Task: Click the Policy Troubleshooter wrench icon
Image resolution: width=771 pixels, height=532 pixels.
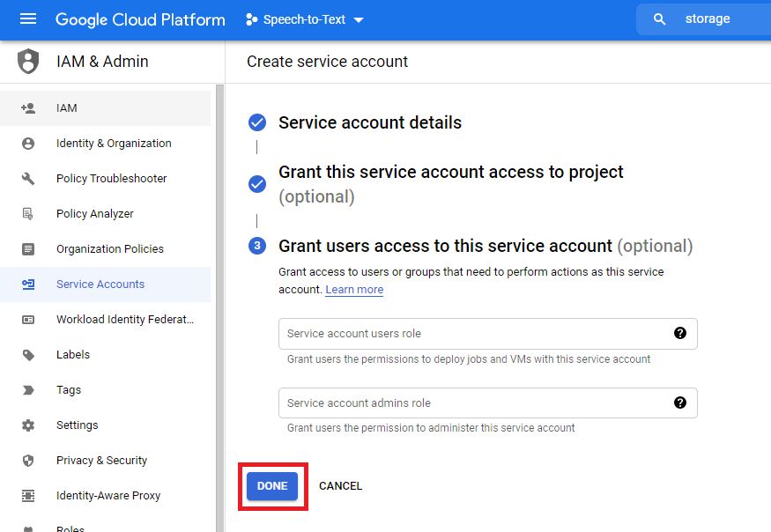Action: tap(28, 179)
